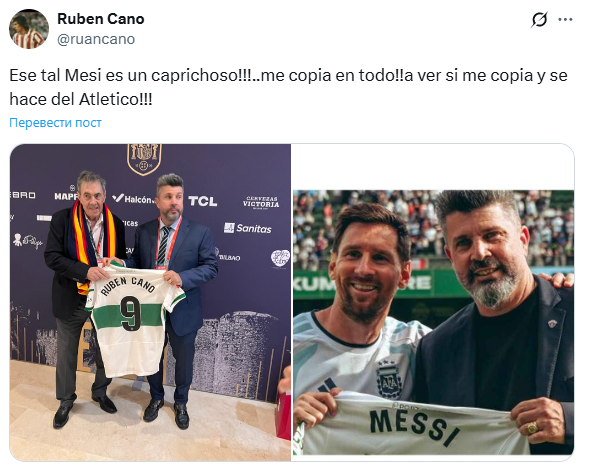Open the left photo with Elche jersey
The image size is (591, 474).
point(150,302)
